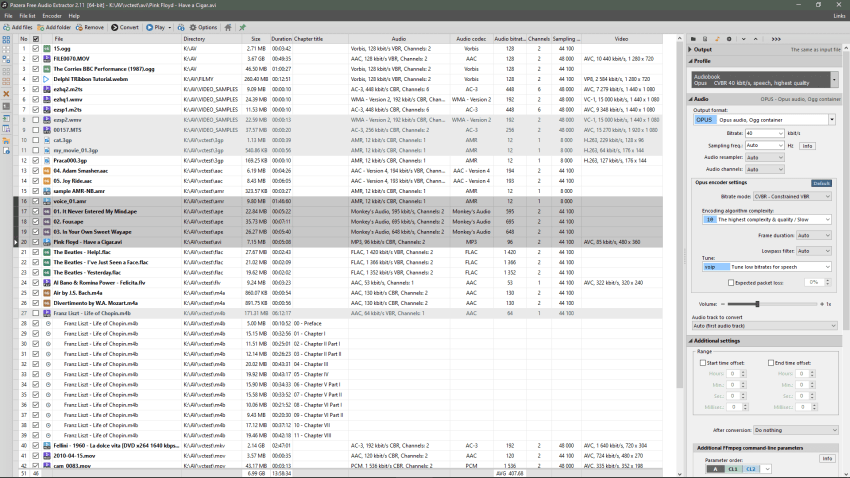The image size is (850, 478).
Task: Click the green pin icon in the toolbar
Action: pos(243,27)
